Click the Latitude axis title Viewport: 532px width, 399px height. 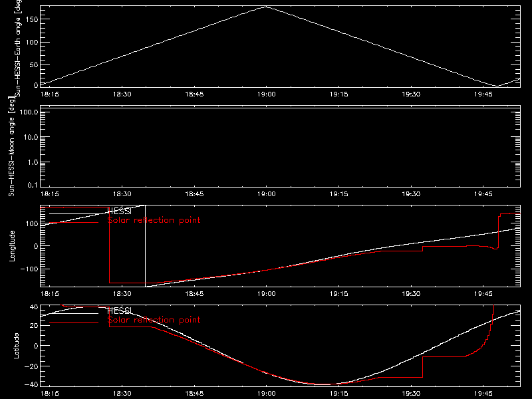(x=16, y=345)
